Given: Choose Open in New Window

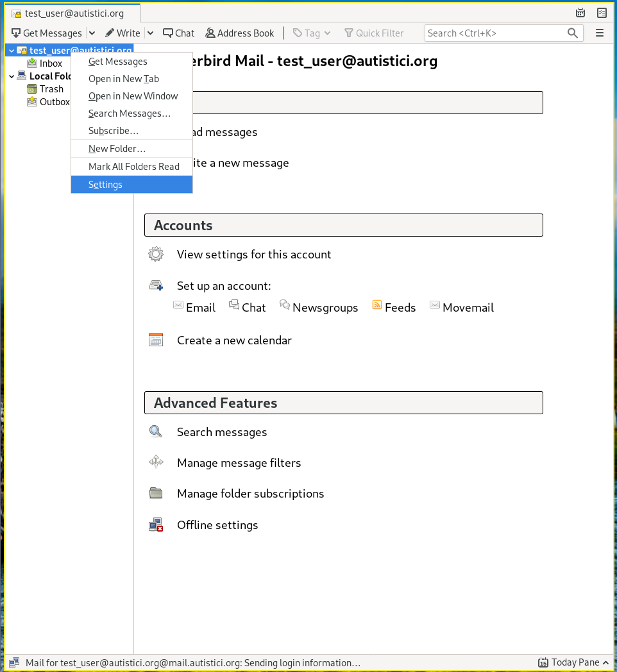Looking at the screenshot, I should 131,96.
